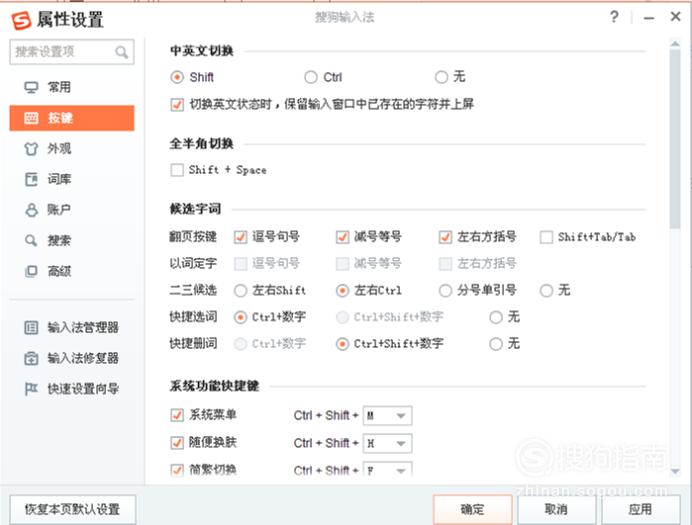Click the 输入法管理器 list icon

coord(31,327)
